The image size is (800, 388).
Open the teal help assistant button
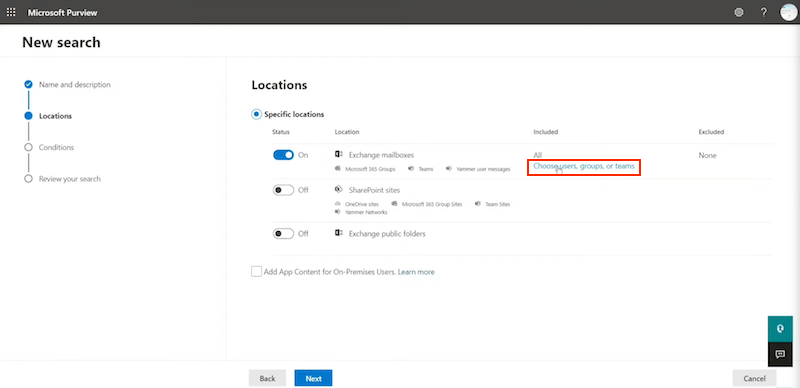pyautogui.click(x=780, y=329)
